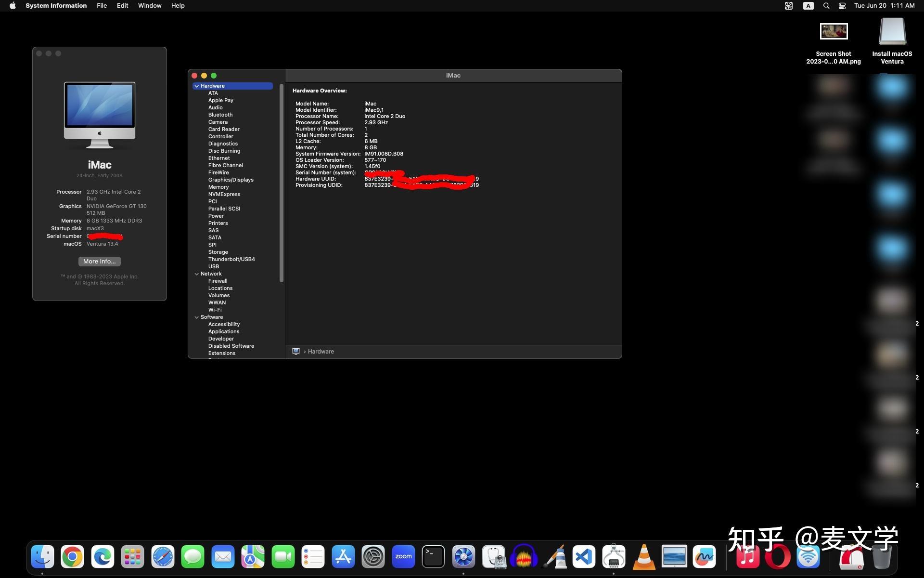This screenshot has height=578, width=924.
Task: Select Applications under Software
Action: (224, 332)
